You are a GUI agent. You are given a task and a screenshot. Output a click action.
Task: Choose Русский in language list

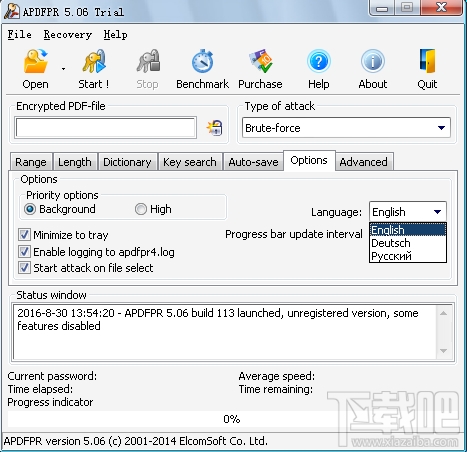pyautogui.click(x=408, y=256)
